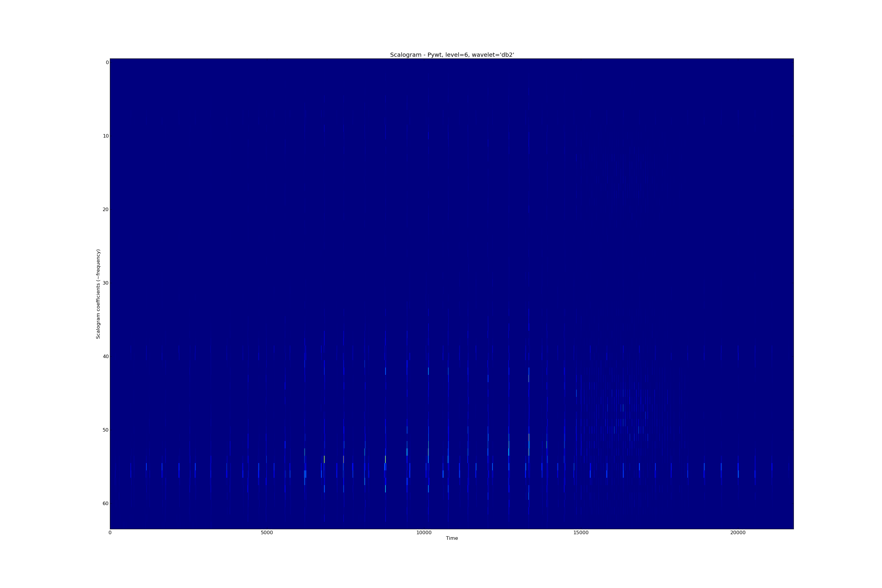Click the 'Scalogram coefficients (~frequency)' y-axis label
This screenshot has height=588, width=882.
click(98, 294)
